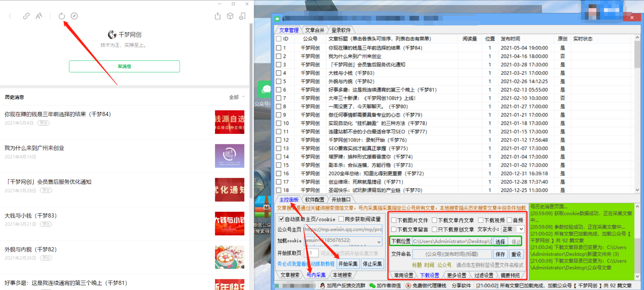The image size is (644, 290).
Task: Tick the select-all checkbox beside ID header
Action: tap(279, 39)
